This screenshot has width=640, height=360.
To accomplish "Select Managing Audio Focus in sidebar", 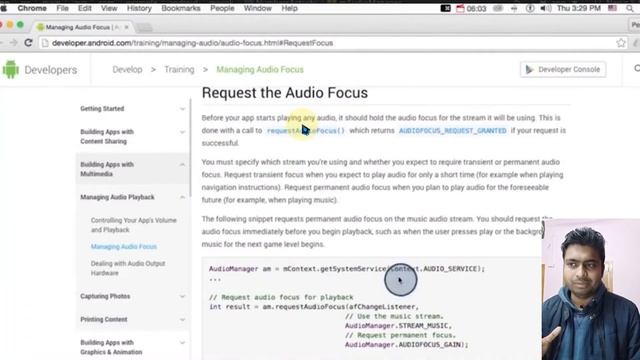I will (124, 247).
